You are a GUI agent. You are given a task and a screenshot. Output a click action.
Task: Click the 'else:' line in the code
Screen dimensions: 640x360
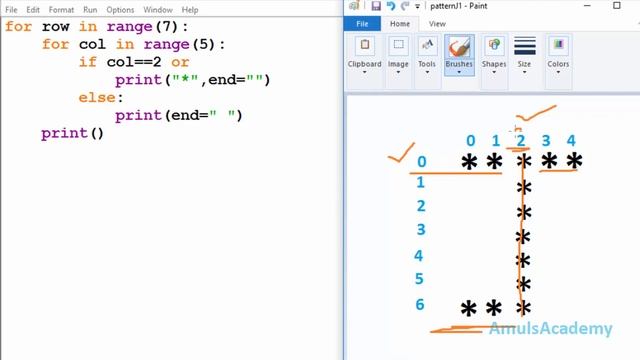101,98
